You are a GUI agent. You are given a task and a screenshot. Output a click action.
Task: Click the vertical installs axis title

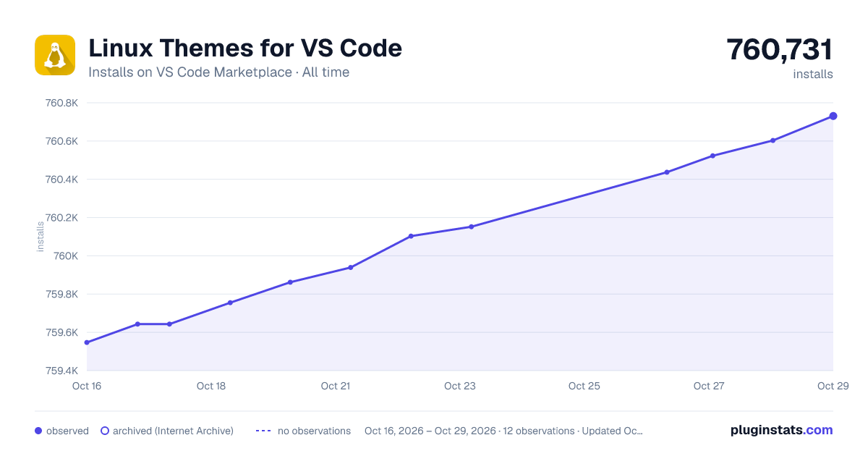point(41,237)
